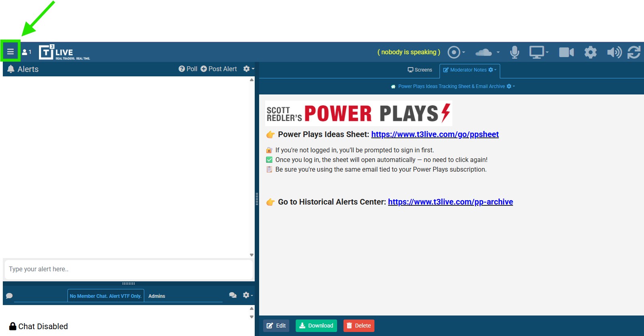Image resolution: width=644 pixels, height=336 pixels.
Task: Click the Chat Disabled lock icon
Action: pyautogui.click(x=13, y=326)
